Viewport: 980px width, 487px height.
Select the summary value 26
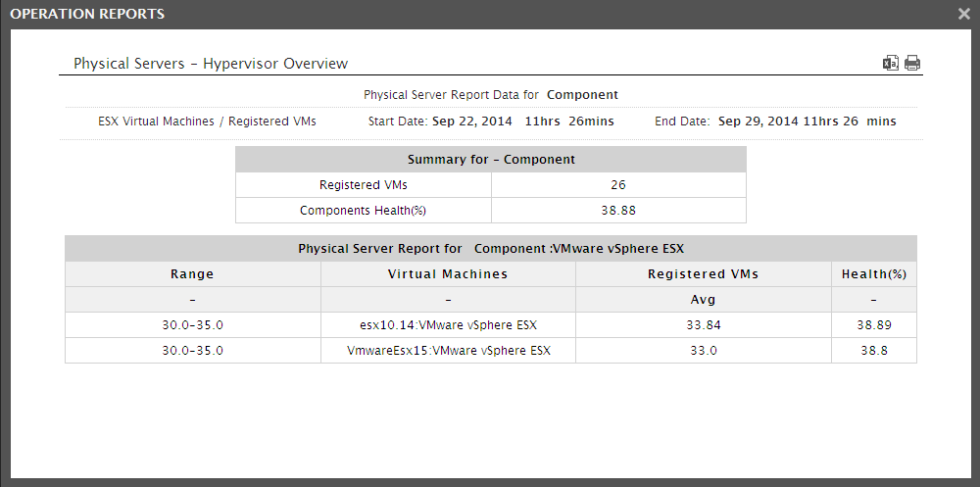[618, 185]
